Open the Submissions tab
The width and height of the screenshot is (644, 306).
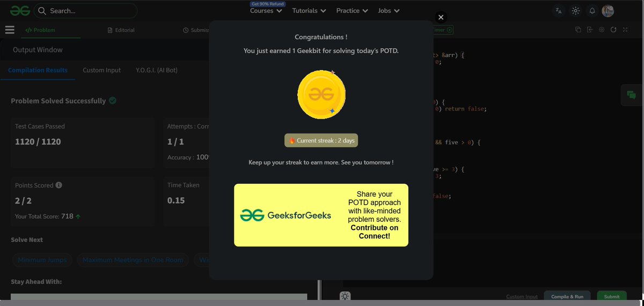pyautogui.click(x=196, y=30)
